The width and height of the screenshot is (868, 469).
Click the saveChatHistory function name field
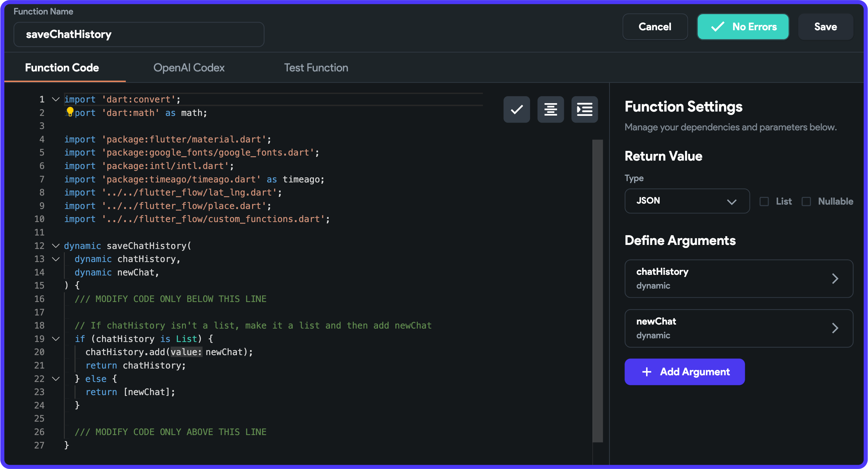[x=139, y=34]
